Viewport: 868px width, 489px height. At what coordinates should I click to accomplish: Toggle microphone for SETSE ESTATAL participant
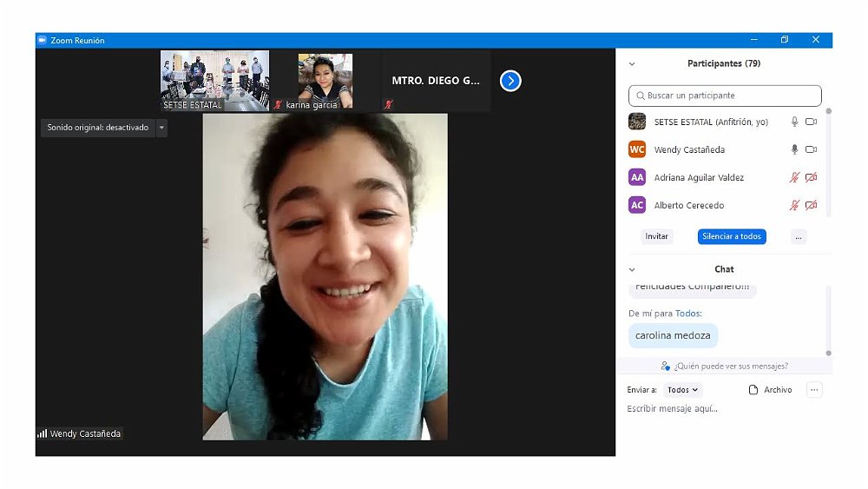click(793, 122)
